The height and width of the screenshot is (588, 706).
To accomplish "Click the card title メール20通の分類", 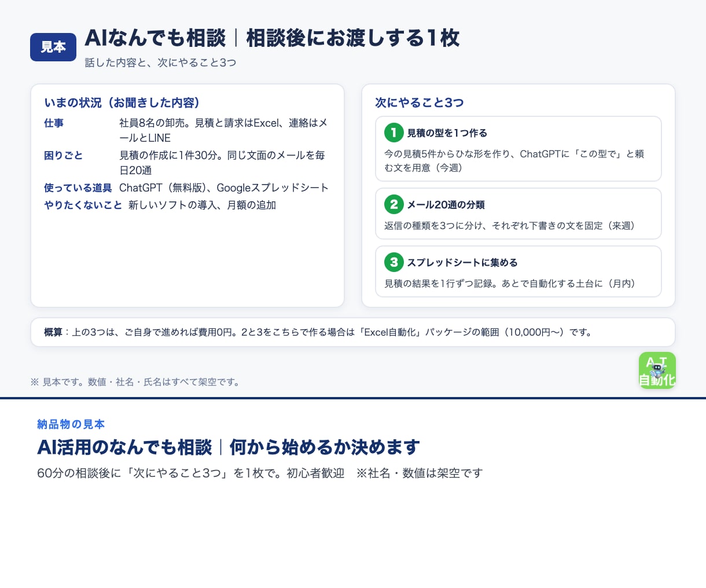I will (x=446, y=205).
